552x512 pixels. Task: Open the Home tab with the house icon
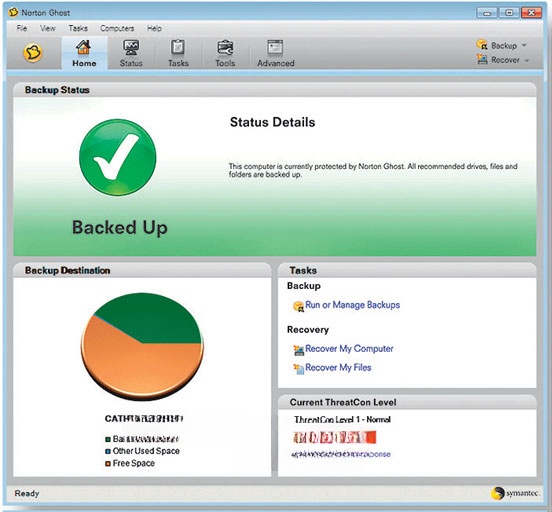[x=83, y=48]
